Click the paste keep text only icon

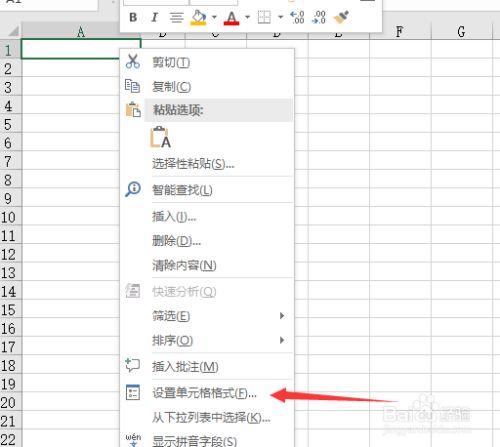click(x=160, y=137)
